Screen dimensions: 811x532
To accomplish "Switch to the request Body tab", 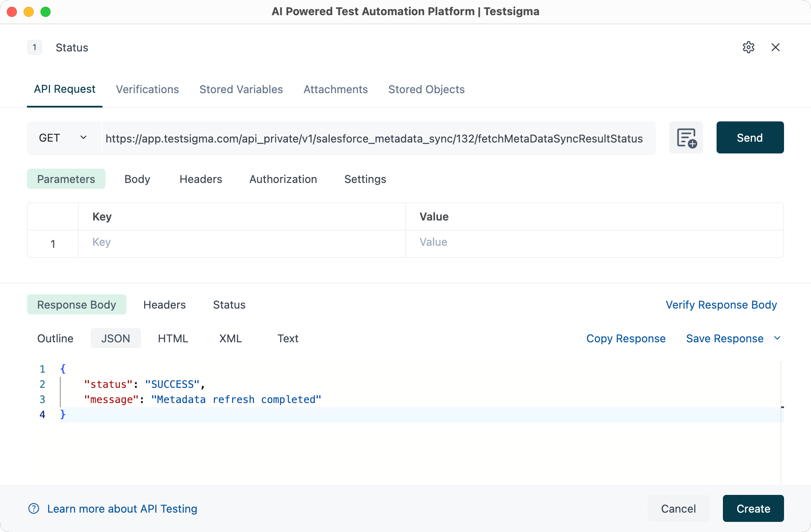I will pyautogui.click(x=137, y=179).
